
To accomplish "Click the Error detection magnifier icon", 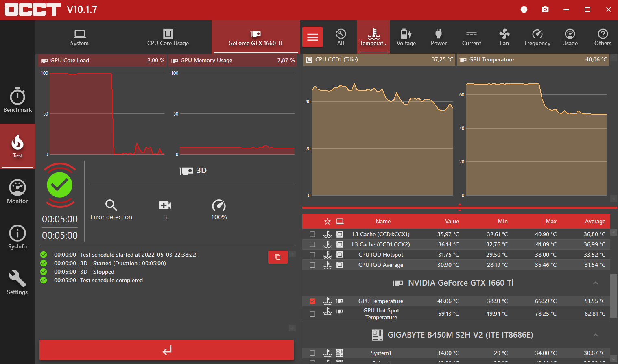I will pos(111,205).
